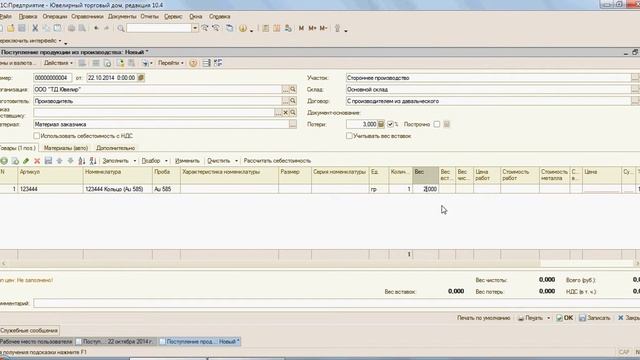Click the Find magnifier icon beside search box
The image size is (640, 360).
121,28
